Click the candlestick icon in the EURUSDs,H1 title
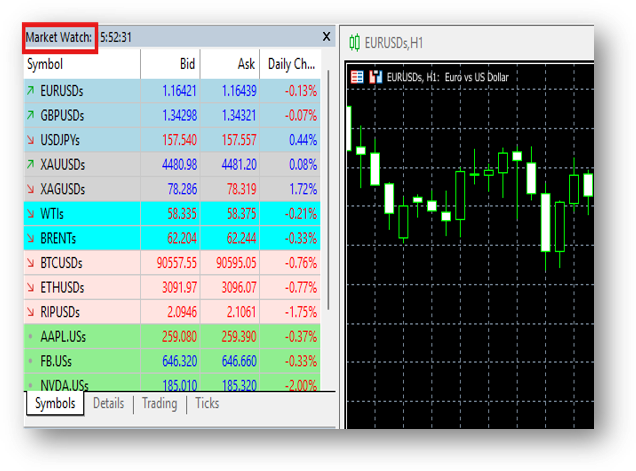This screenshot has height=471, width=636. point(354,42)
